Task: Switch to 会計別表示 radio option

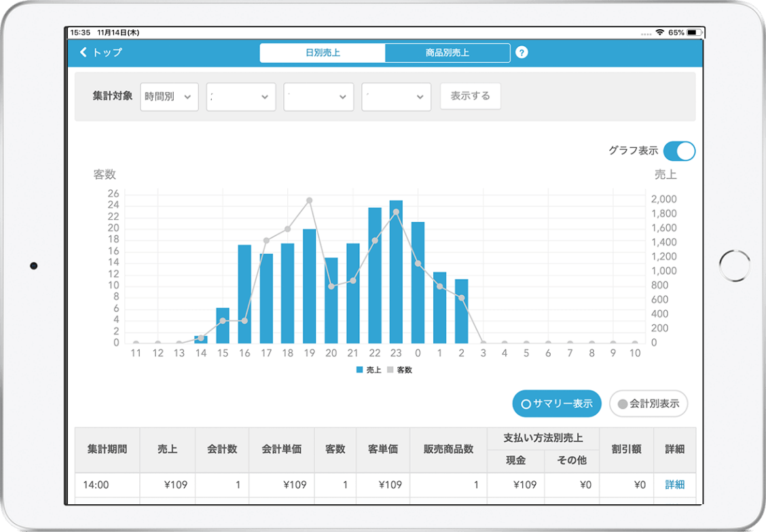Action: (x=648, y=404)
